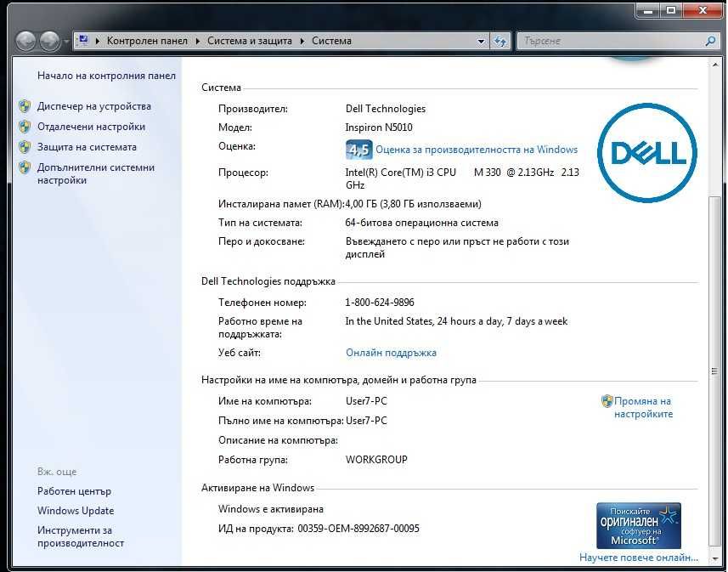Click shield icon beside Промяна на настройките
This screenshot has height=572, width=728.
[607, 401]
